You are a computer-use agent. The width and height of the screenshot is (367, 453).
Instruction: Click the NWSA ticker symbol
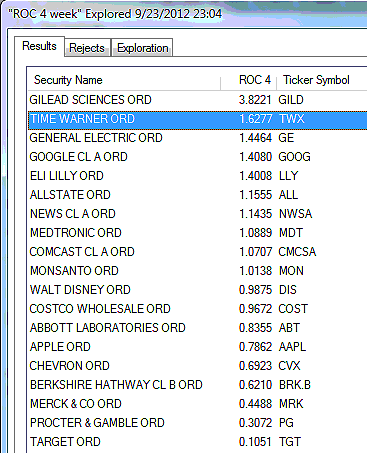(296, 214)
